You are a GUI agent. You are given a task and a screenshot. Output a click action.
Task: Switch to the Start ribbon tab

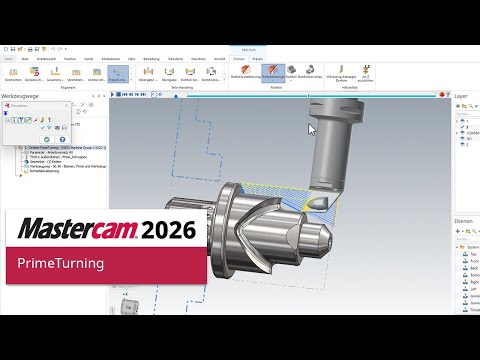coord(25,59)
